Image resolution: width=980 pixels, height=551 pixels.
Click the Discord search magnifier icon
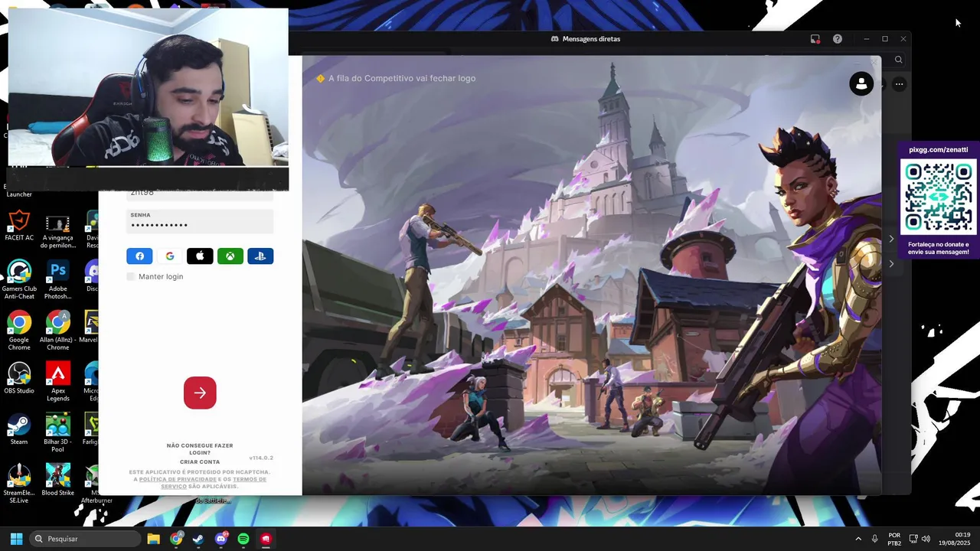(x=898, y=60)
